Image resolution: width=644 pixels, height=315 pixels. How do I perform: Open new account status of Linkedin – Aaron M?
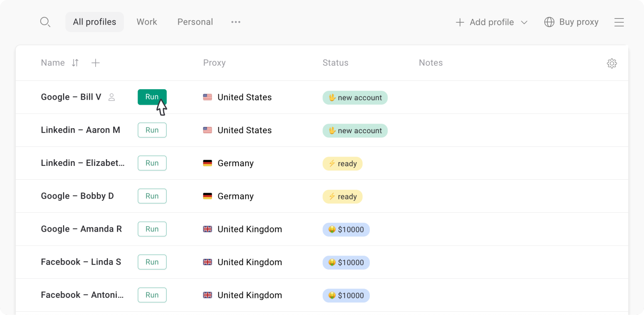pyautogui.click(x=355, y=130)
